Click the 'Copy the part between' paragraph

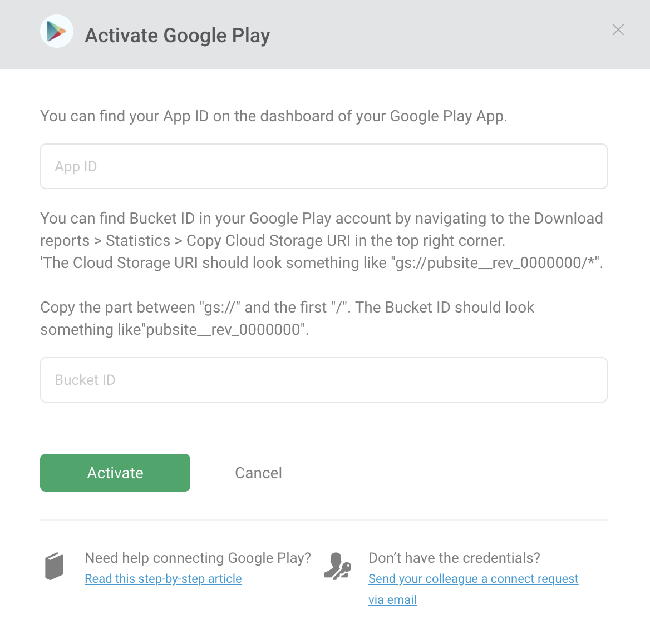pyautogui.click(x=287, y=319)
